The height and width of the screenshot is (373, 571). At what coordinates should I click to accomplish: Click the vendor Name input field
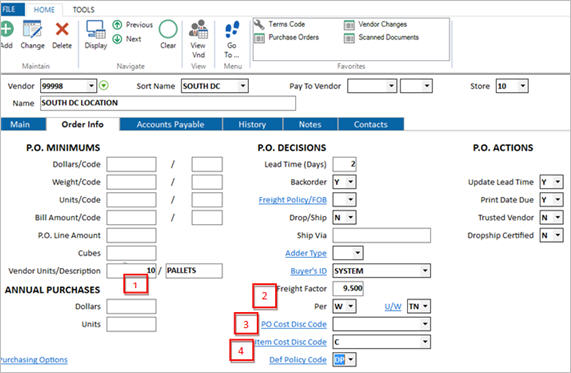click(168, 103)
